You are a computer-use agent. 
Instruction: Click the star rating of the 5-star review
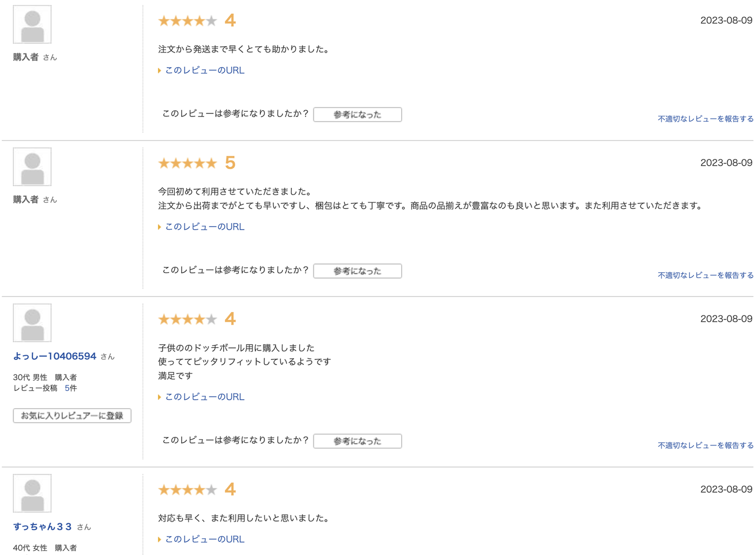187,163
